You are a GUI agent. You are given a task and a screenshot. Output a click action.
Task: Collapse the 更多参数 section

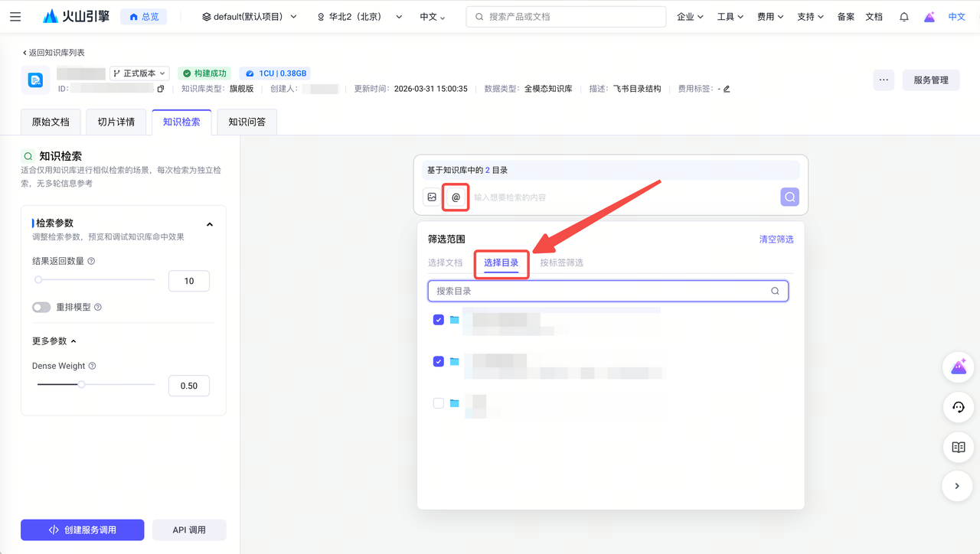click(x=73, y=341)
